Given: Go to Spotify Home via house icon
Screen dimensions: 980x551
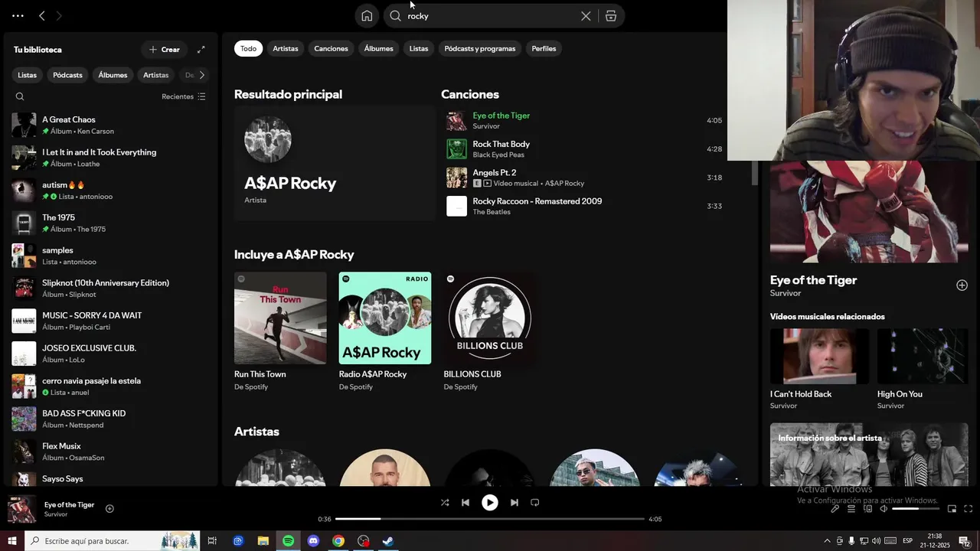Looking at the screenshot, I should [367, 16].
